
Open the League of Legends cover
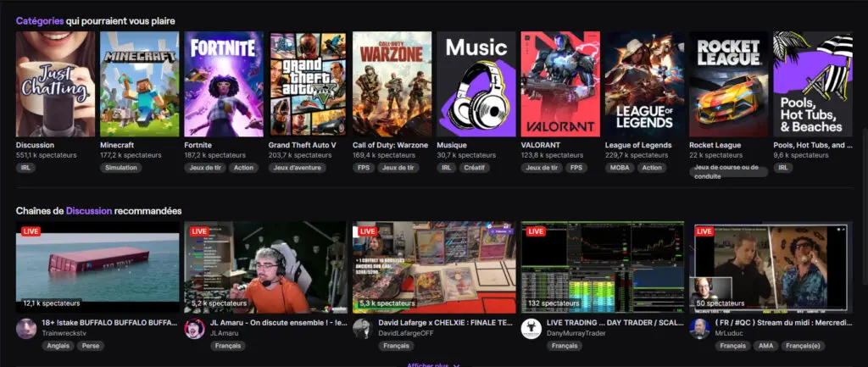point(644,84)
